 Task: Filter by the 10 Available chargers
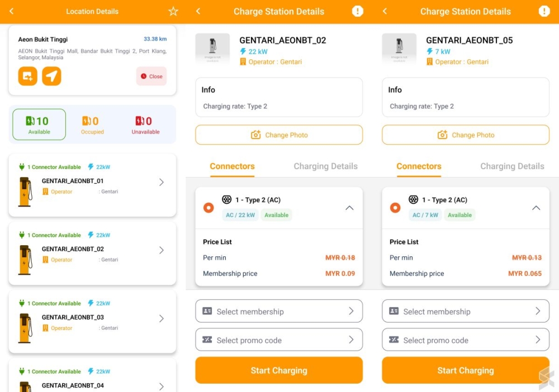tap(39, 125)
